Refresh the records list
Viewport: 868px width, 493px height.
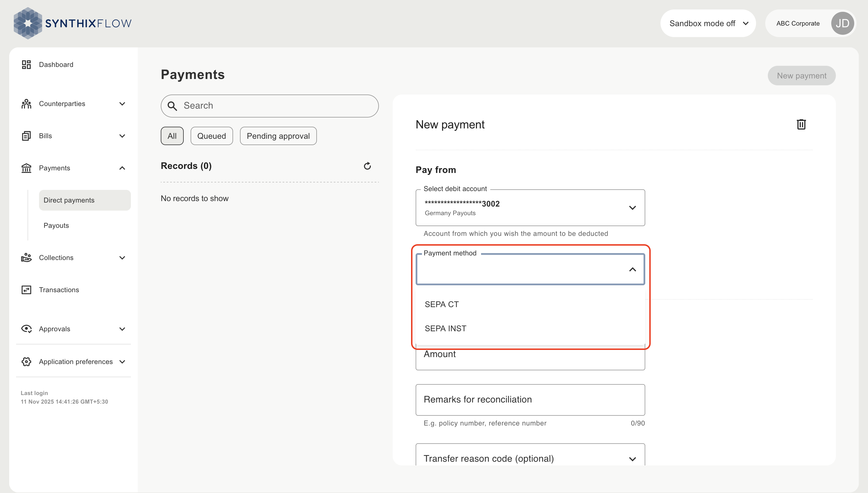(x=367, y=166)
